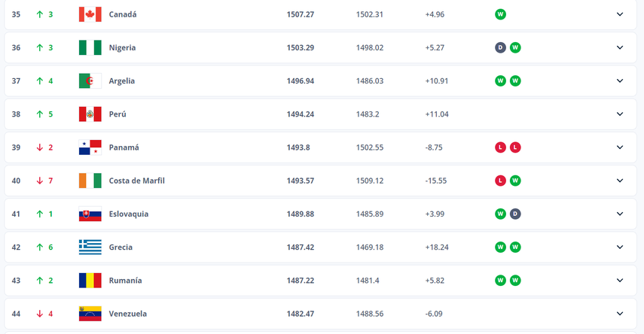Open the Eslovaquia team name link
Viewport: 644px width, 334px height.
(128, 214)
